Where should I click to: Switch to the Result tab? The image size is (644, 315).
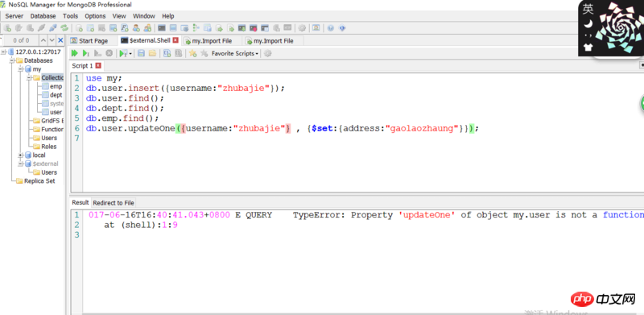point(80,202)
